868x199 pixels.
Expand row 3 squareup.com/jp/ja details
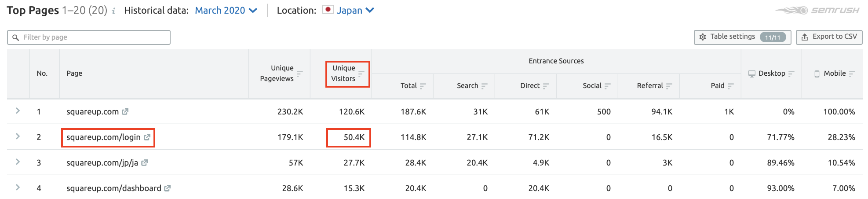[18, 162]
